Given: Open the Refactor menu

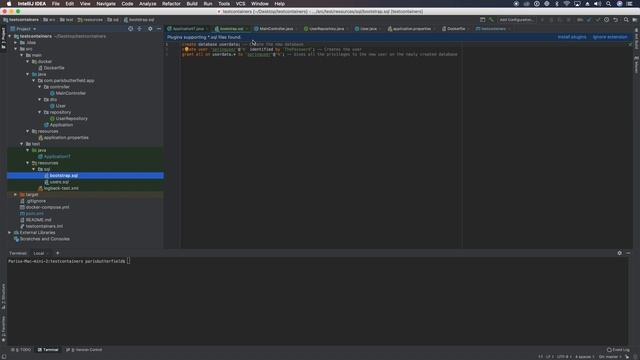Looking at the screenshot, I should click(x=171, y=4).
